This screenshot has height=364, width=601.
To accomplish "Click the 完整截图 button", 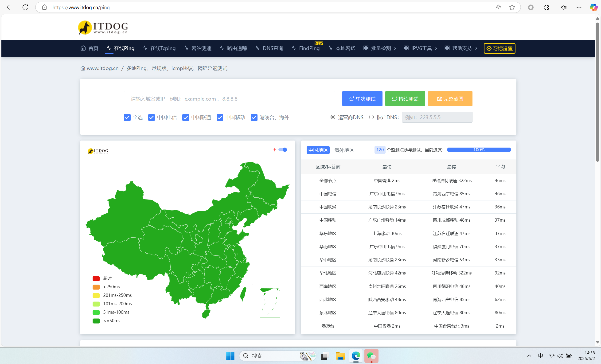I will coord(450,99).
